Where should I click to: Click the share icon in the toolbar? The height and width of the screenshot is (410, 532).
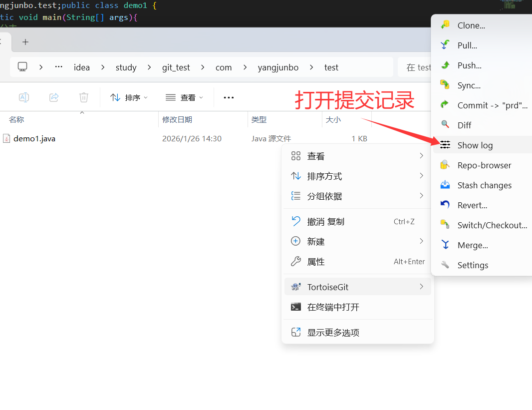[x=54, y=97]
